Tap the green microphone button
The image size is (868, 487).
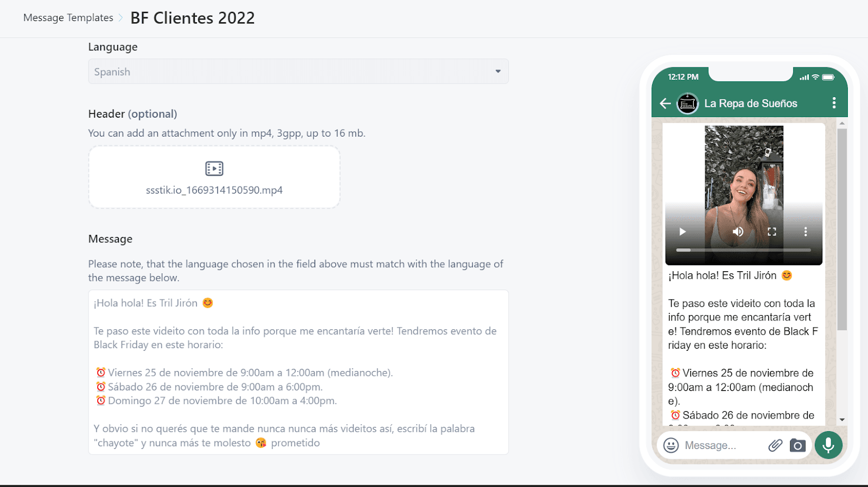(x=828, y=445)
